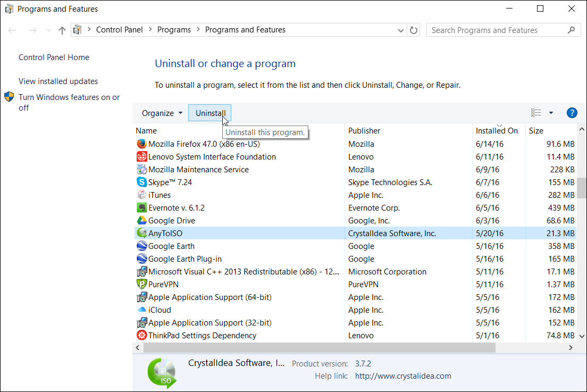
Task: Open the crystalidea.com help link
Action: tap(403, 376)
